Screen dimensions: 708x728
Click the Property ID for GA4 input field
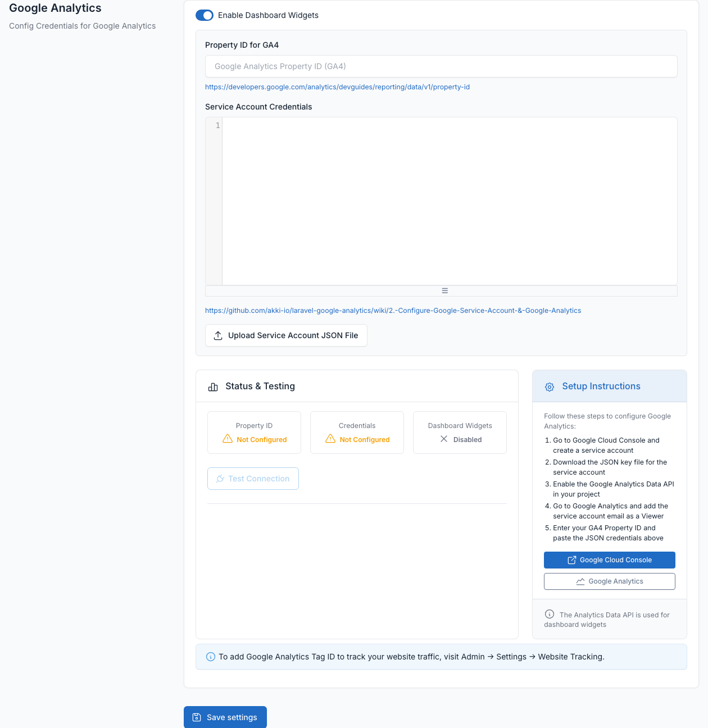point(441,66)
